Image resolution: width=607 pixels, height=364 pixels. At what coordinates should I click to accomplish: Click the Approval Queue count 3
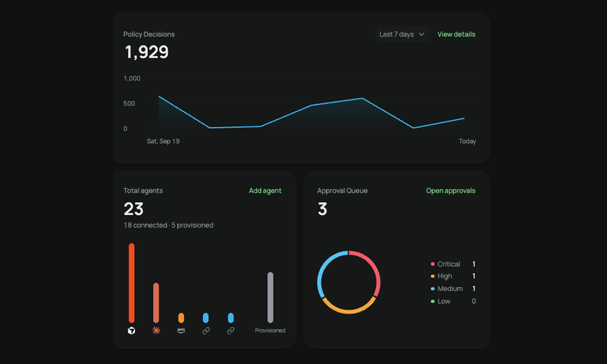(x=322, y=209)
